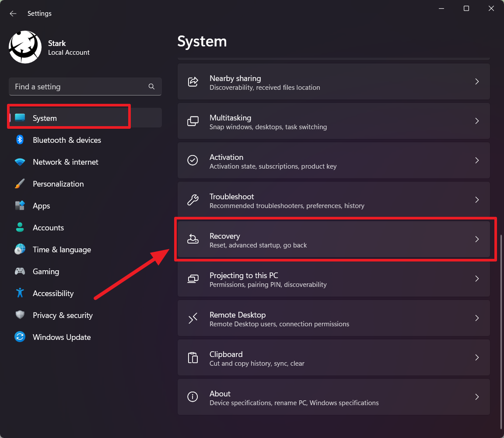Select the Accounts category label
504x438 pixels.
click(x=48, y=227)
